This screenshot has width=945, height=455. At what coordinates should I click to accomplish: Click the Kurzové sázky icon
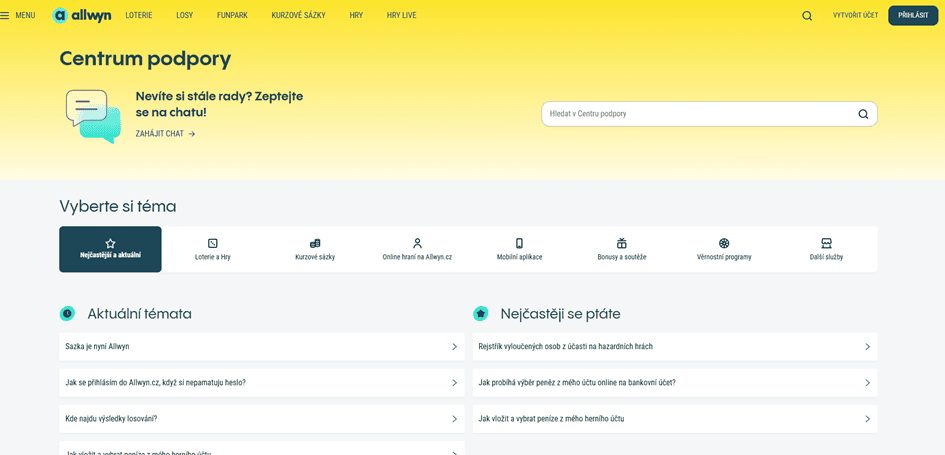315,243
